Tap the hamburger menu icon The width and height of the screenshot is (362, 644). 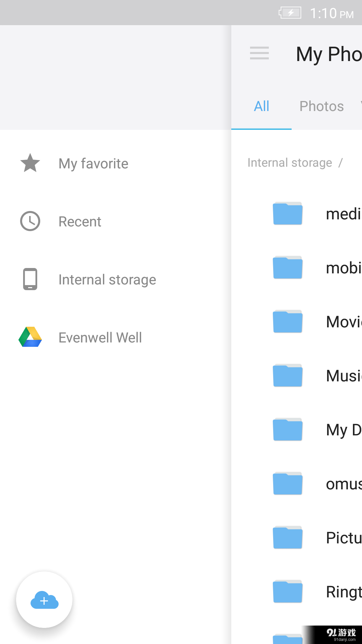point(259,53)
